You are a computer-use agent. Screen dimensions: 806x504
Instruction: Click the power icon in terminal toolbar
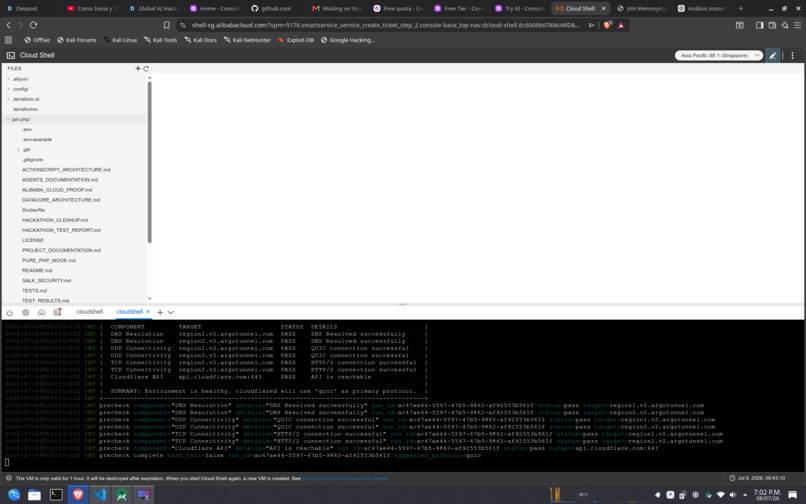point(10,312)
